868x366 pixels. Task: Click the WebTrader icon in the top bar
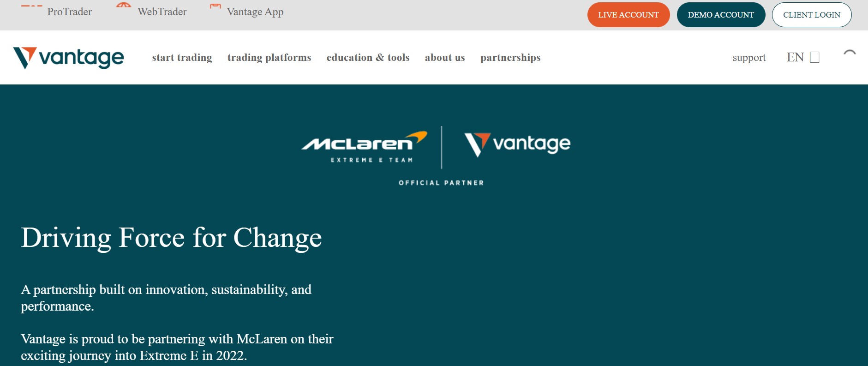coord(123,5)
